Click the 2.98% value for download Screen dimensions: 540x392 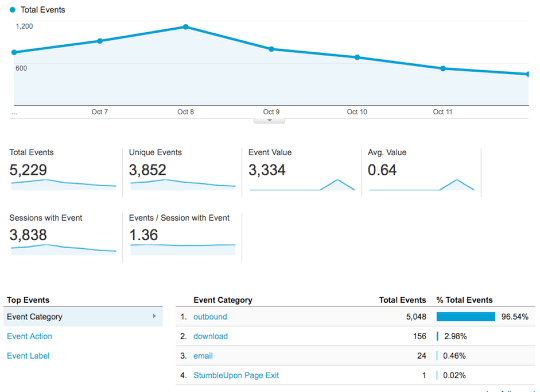[x=455, y=336]
